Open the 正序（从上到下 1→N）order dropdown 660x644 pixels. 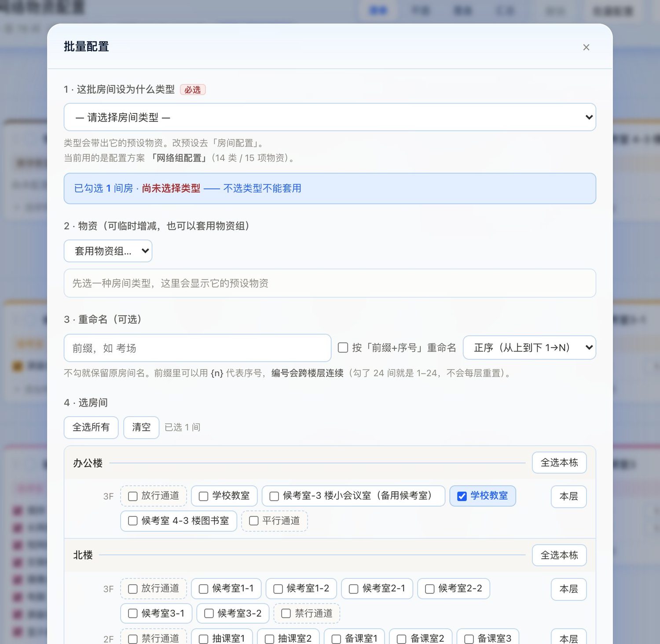click(x=529, y=348)
